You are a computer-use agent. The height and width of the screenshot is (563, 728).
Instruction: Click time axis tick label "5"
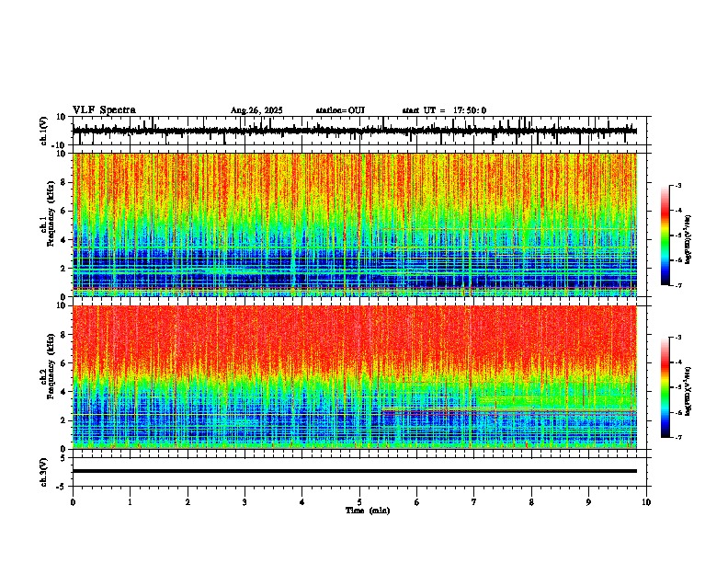click(359, 502)
